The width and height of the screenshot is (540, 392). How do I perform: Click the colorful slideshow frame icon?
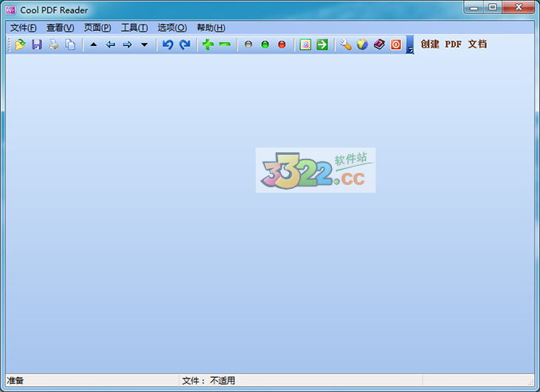306,44
